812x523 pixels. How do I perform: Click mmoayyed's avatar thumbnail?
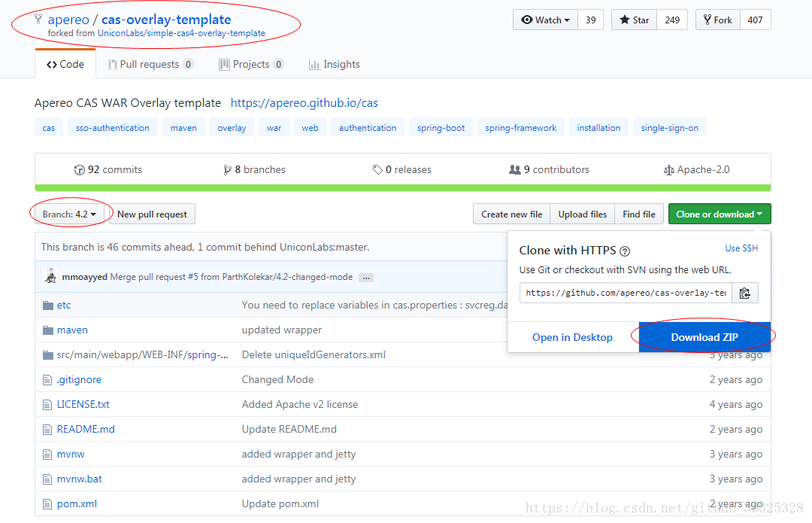click(x=51, y=276)
